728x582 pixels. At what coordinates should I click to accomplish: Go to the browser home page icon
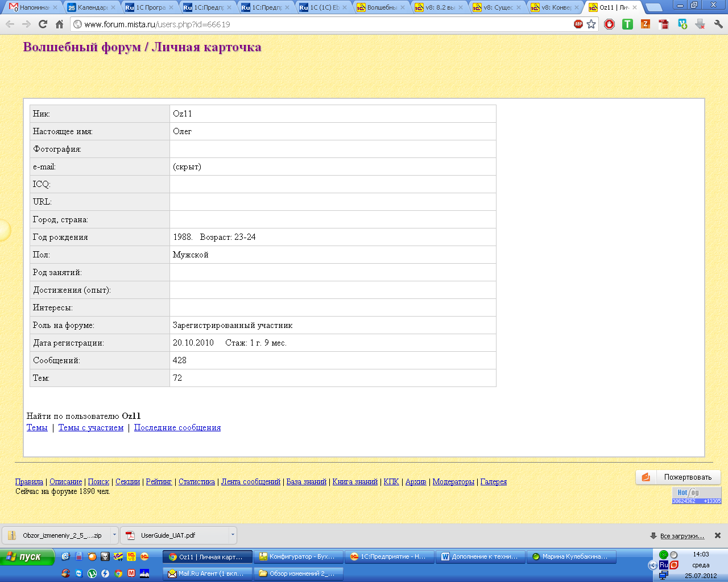(59, 24)
